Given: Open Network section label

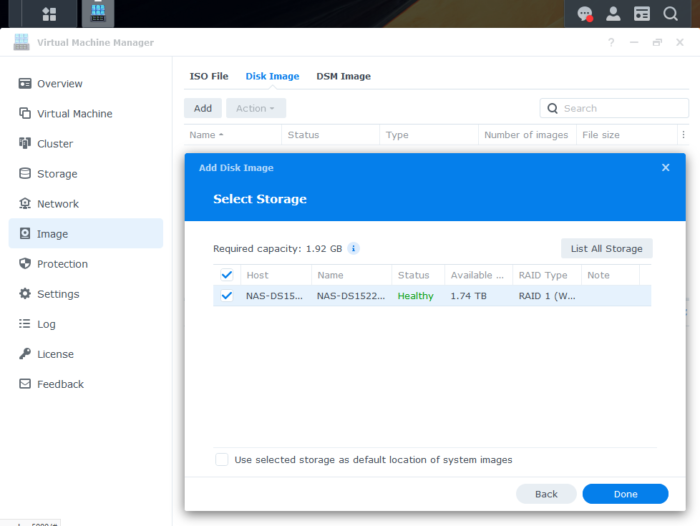Looking at the screenshot, I should point(58,204).
